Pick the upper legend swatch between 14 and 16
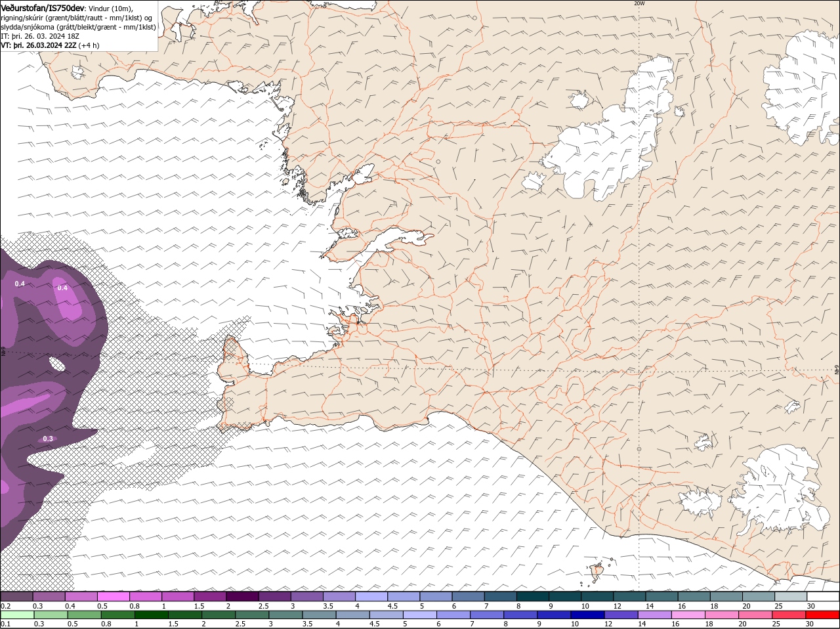The width and height of the screenshot is (840, 629). point(661,596)
